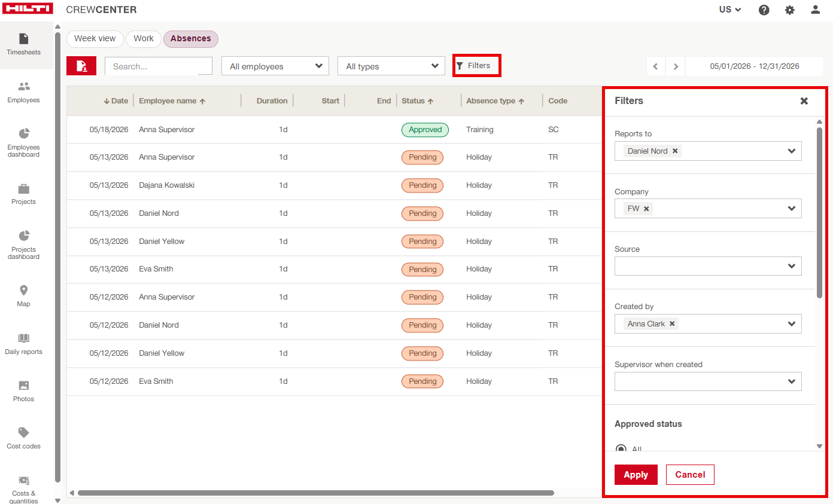Click the Cancel button in Filters panel
This screenshot has height=504, width=833.
[x=690, y=475]
